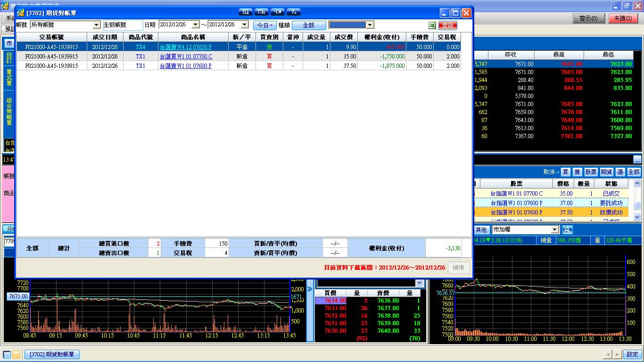Click the order list scrollbar up arrow

pos(637,183)
